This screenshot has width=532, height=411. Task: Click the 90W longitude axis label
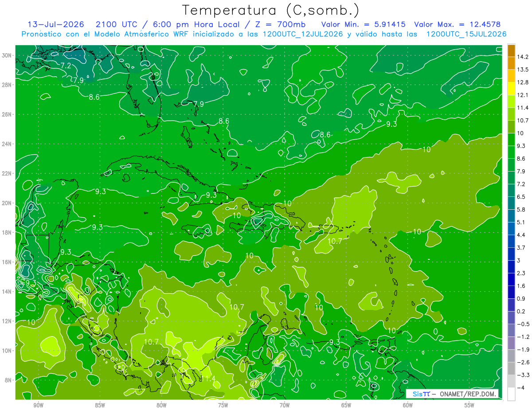[38, 406]
